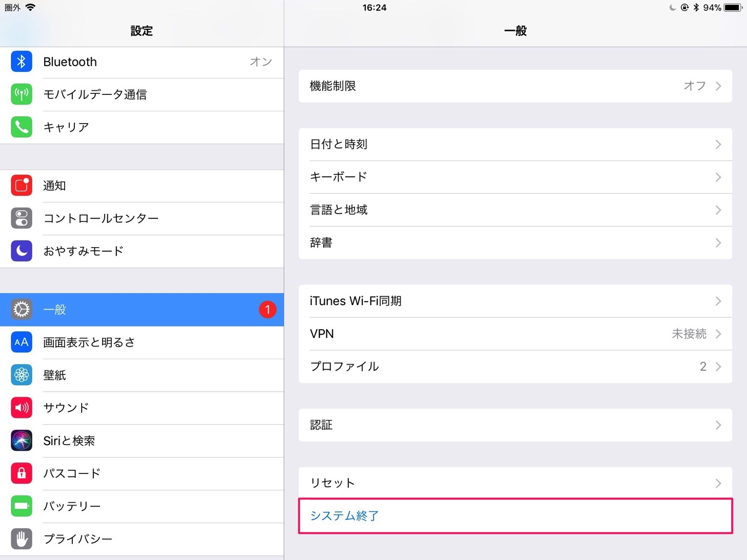The height and width of the screenshot is (560, 747).
Task: Tap the wallpaper flower icon
Action: [x=22, y=375]
